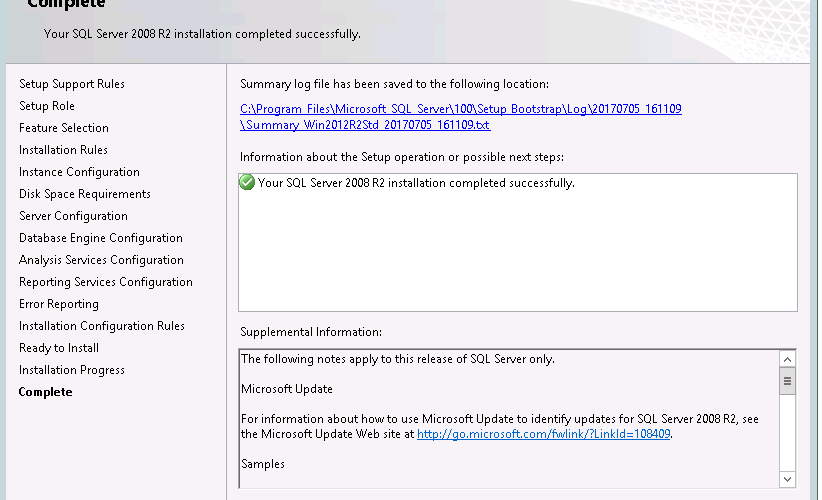Select the Server Configuration step
The image size is (822, 500).
coord(73,216)
